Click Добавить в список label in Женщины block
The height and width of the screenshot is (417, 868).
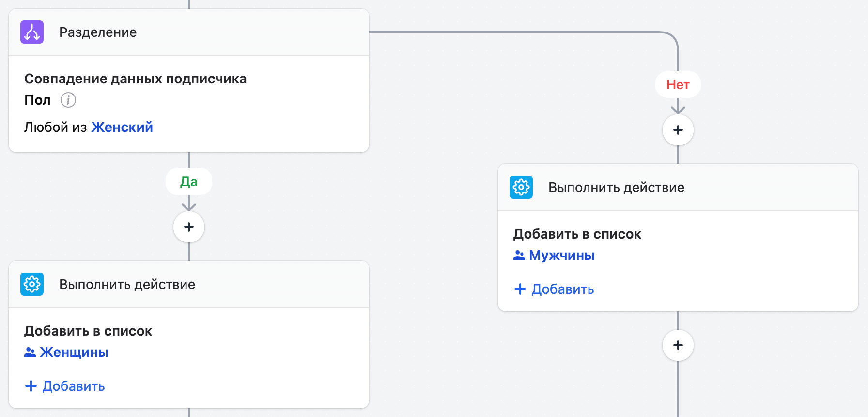(88, 331)
